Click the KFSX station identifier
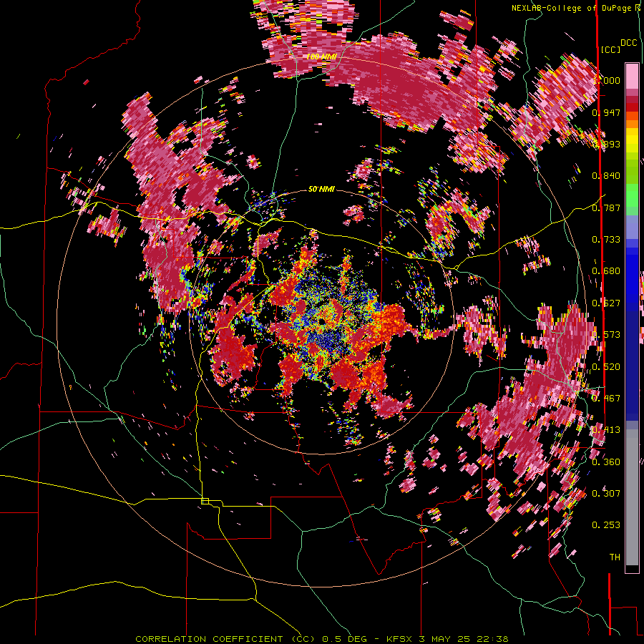This screenshot has height=644, width=644. 401,639
